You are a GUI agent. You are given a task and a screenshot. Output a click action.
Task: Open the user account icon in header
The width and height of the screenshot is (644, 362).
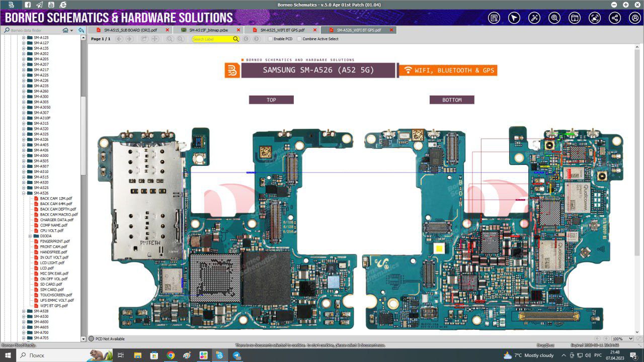[635, 18]
